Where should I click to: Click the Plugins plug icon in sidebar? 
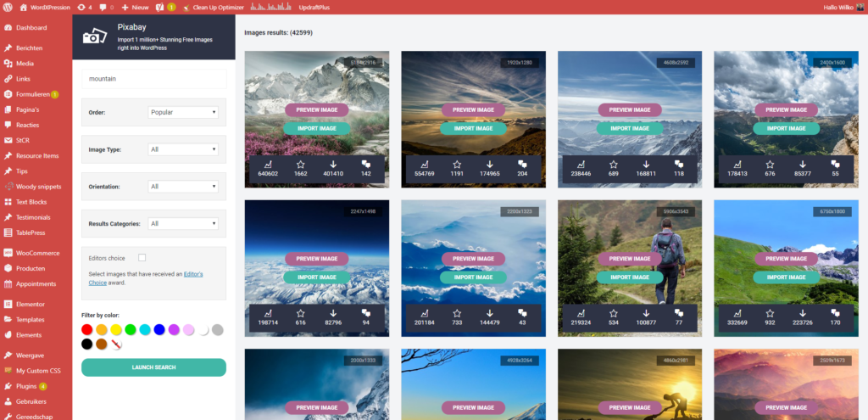pos(8,386)
